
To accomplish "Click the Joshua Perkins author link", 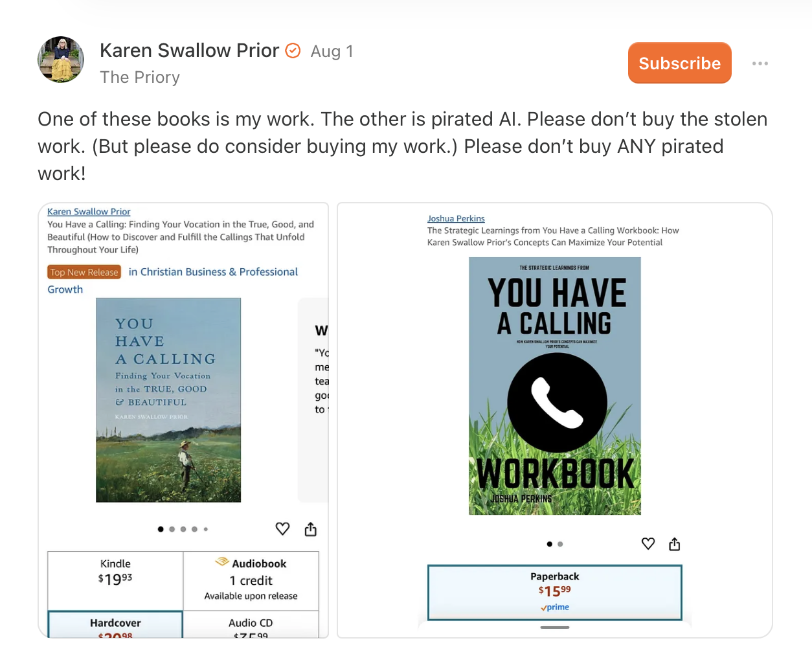I will (x=456, y=219).
